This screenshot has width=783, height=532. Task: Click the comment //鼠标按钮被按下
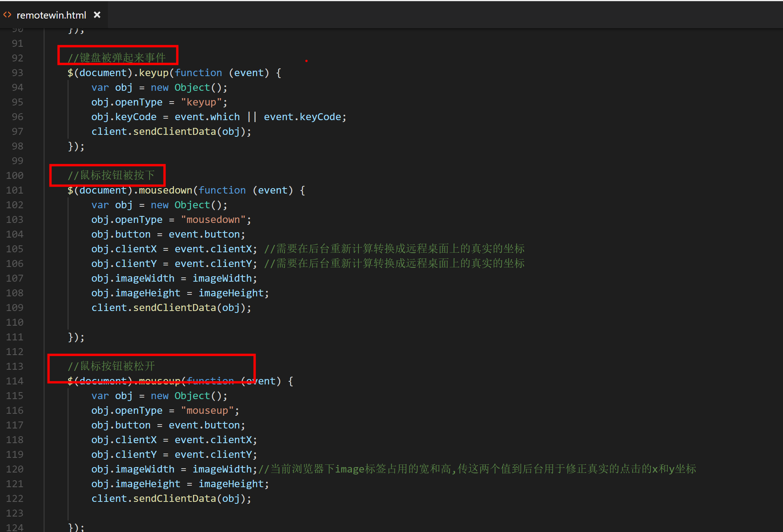(x=111, y=175)
